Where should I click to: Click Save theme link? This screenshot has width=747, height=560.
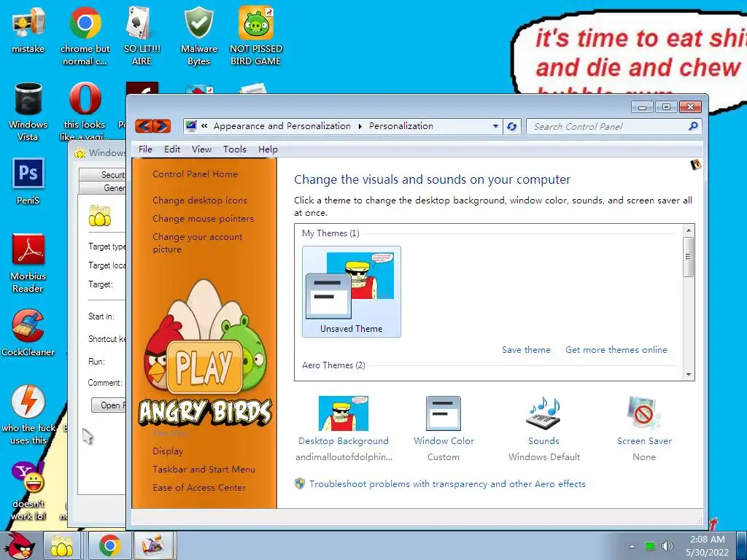pos(526,350)
